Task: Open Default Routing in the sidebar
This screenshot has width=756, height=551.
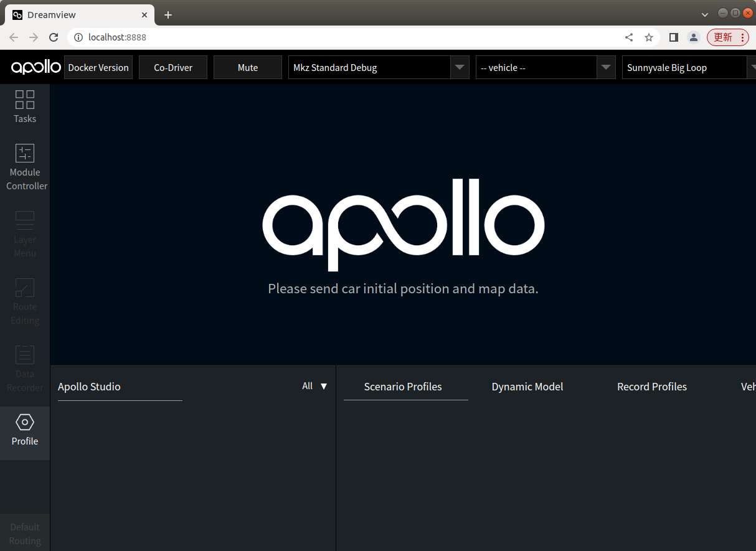Action: [25, 534]
